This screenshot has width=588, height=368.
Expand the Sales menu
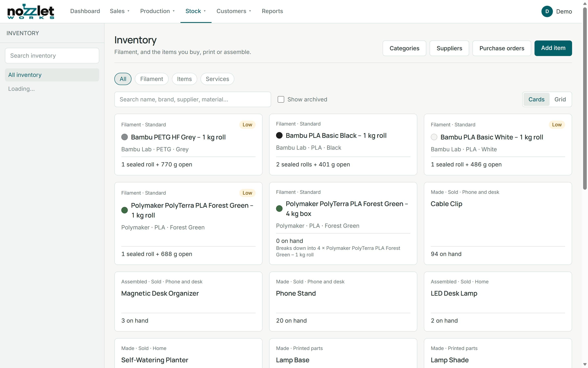120,11
